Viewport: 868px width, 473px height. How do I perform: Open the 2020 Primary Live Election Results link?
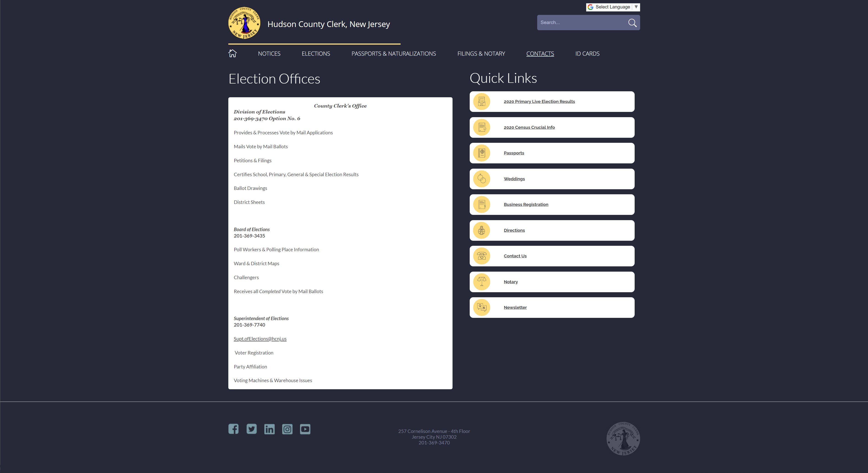click(539, 101)
